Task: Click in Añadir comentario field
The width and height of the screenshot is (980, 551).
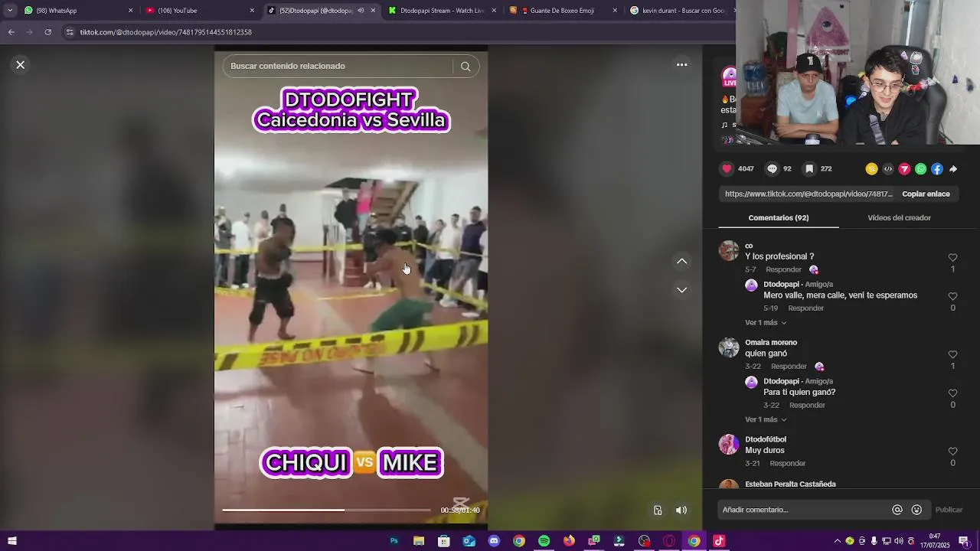Action: click(804, 510)
